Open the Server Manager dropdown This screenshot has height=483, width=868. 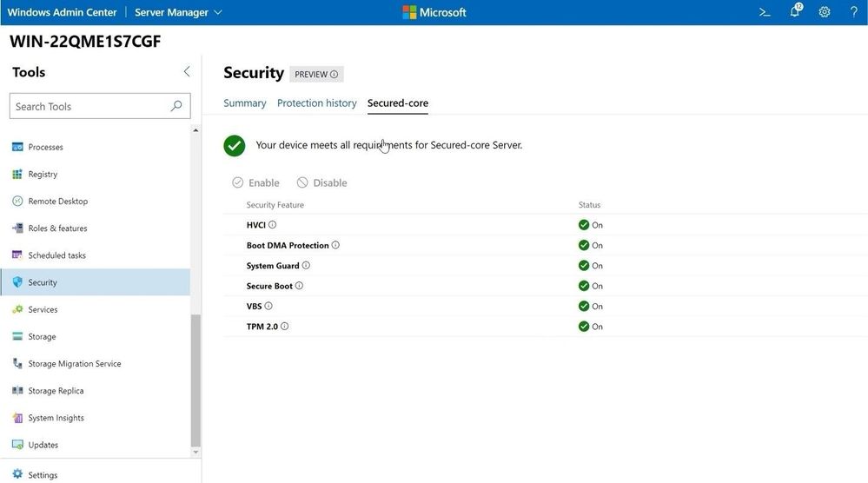178,12
